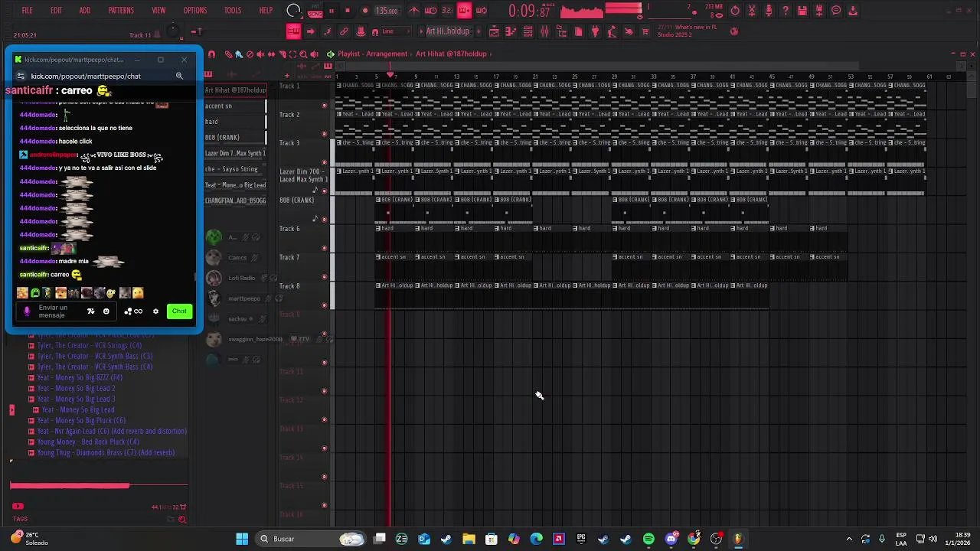
Task: Open the OPTIONS menu
Action: [x=195, y=11]
